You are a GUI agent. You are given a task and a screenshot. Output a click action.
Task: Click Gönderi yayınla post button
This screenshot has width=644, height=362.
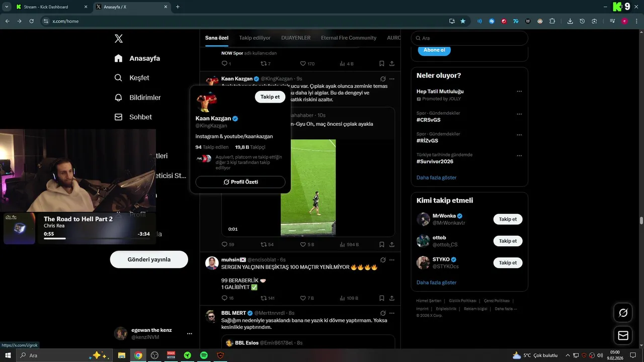click(x=149, y=259)
